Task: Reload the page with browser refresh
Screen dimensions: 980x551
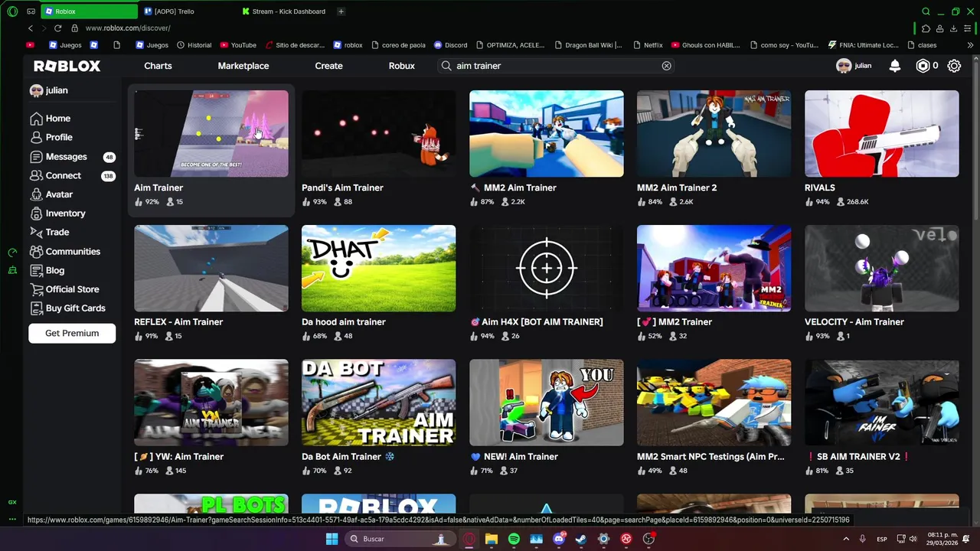Action: click(57, 28)
